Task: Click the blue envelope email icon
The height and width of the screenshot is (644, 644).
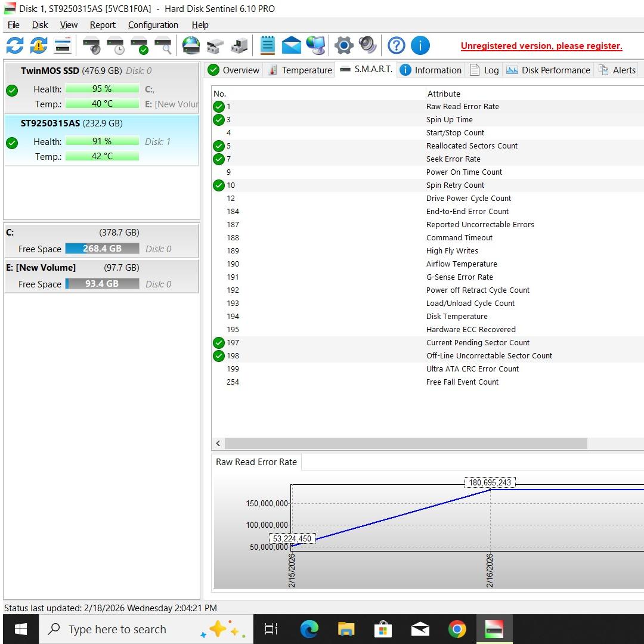Action: click(292, 45)
